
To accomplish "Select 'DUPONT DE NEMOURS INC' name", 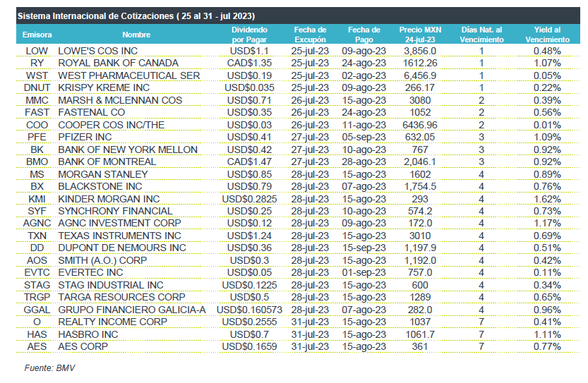I will [x=122, y=248].
